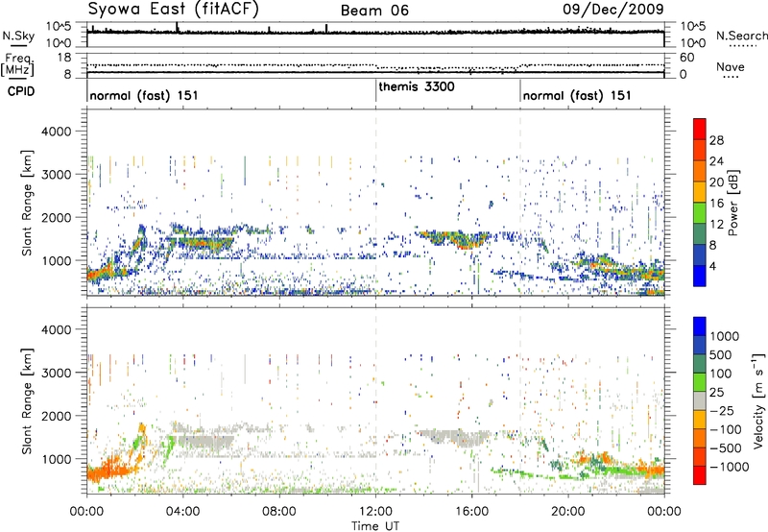The image size is (768, 532).
Task: Click the strong power echo near 05:00
Action: pyautogui.click(x=205, y=242)
